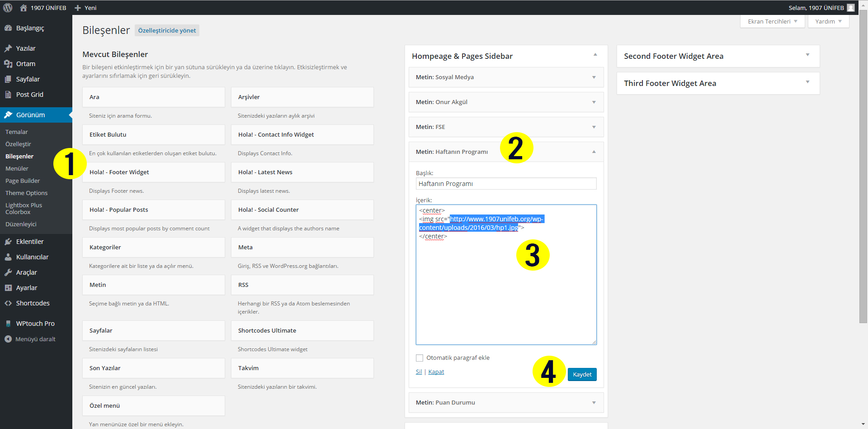
Task: Collapse the Metin: Haftanın Programı widget
Action: point(594,152)
